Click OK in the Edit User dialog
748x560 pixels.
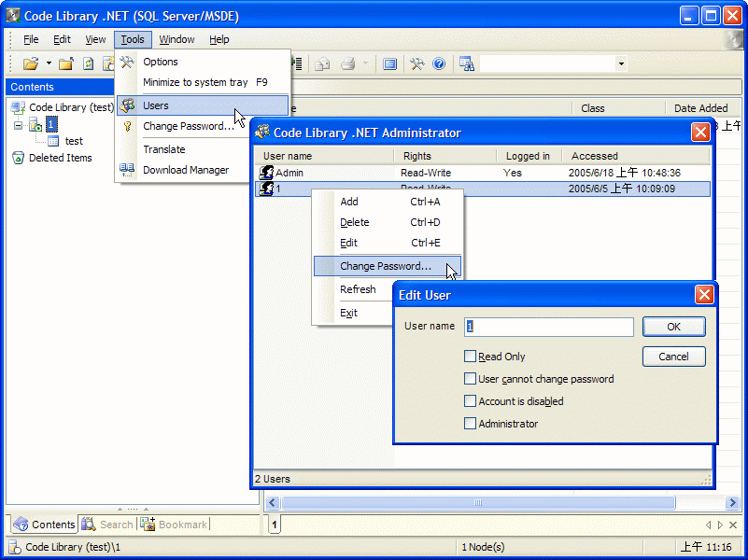[x=673, y=327]
